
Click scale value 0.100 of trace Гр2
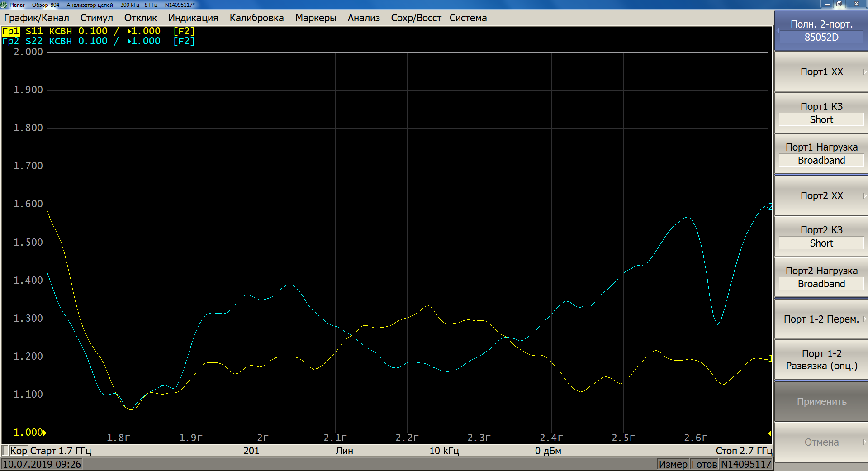(93, 41)
